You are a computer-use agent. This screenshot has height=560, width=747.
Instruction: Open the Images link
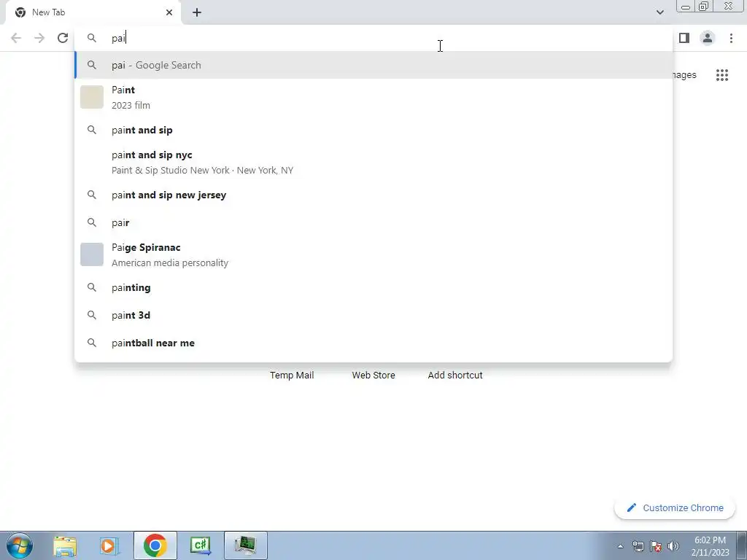(x=685, y=75)
